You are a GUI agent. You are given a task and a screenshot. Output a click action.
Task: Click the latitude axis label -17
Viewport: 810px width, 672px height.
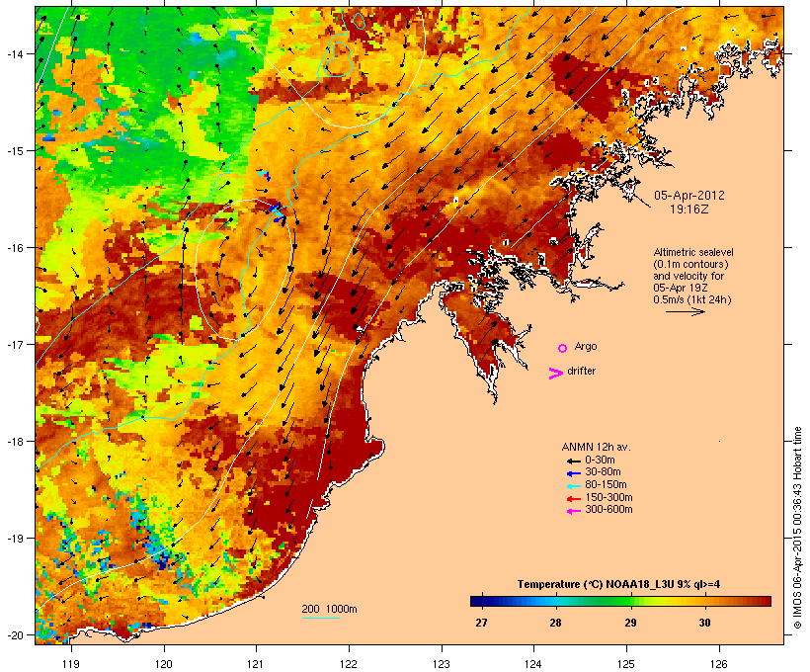14,345
